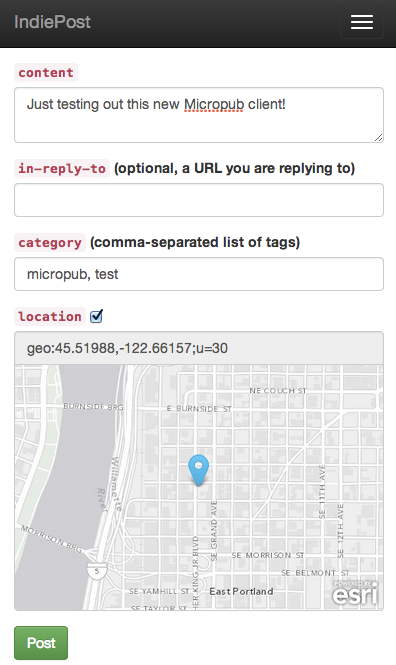Click the IndiePost brand link
The image size is (396, 665).
tap(53, 22)
